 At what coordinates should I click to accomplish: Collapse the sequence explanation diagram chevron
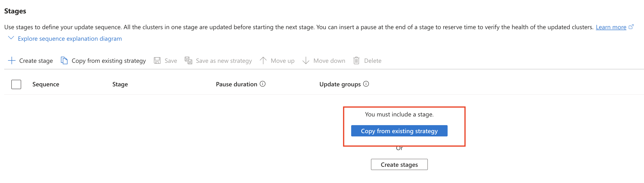pyautogui.click(x=11, y=38)
